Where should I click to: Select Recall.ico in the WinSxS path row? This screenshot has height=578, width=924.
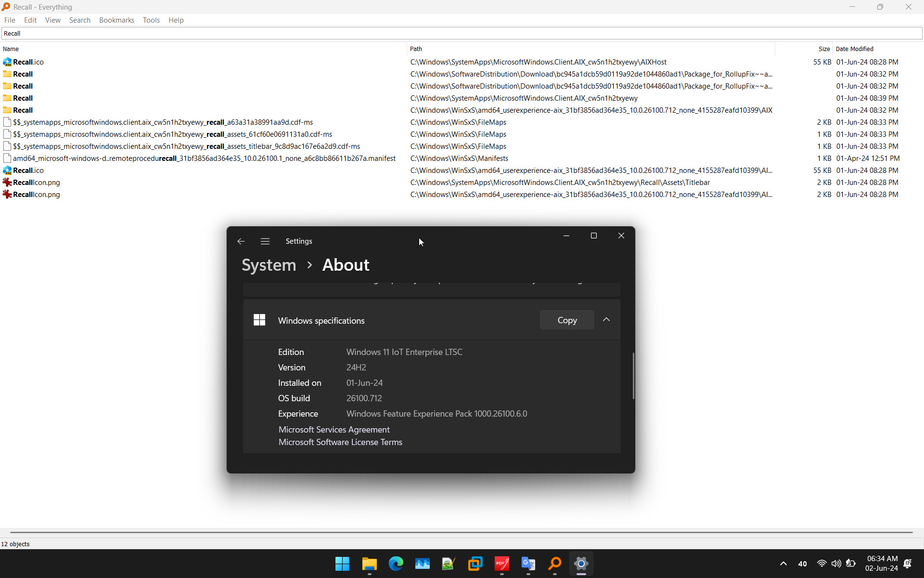(28, 171)
